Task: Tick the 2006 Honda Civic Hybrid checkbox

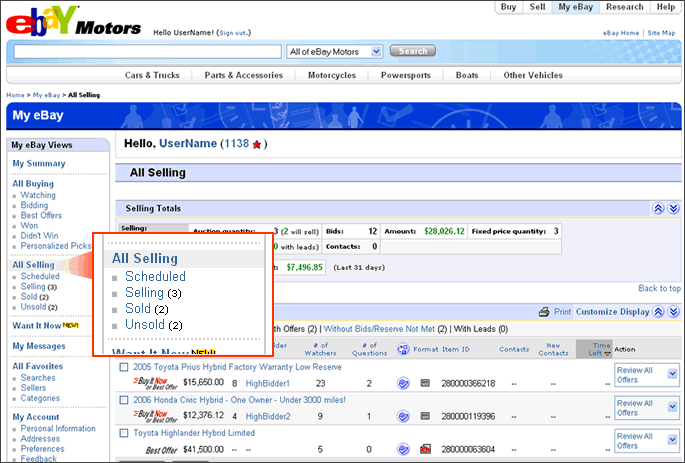Action: 123,400
